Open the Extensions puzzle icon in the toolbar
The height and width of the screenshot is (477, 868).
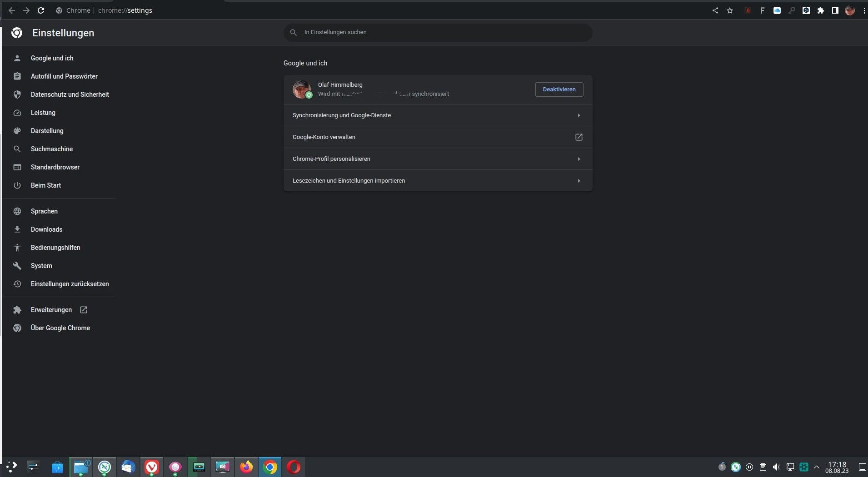click(821, 10)
